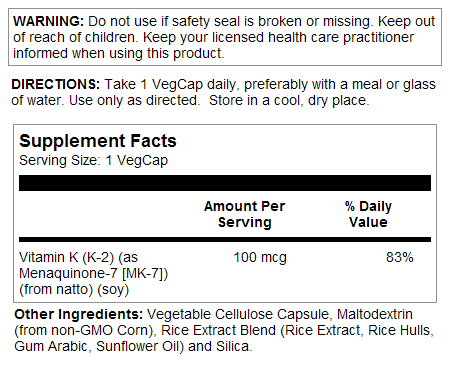The image size is (450, 367).
Task: Click the Maltodextrin ingredient word
Action: [375, 314]
